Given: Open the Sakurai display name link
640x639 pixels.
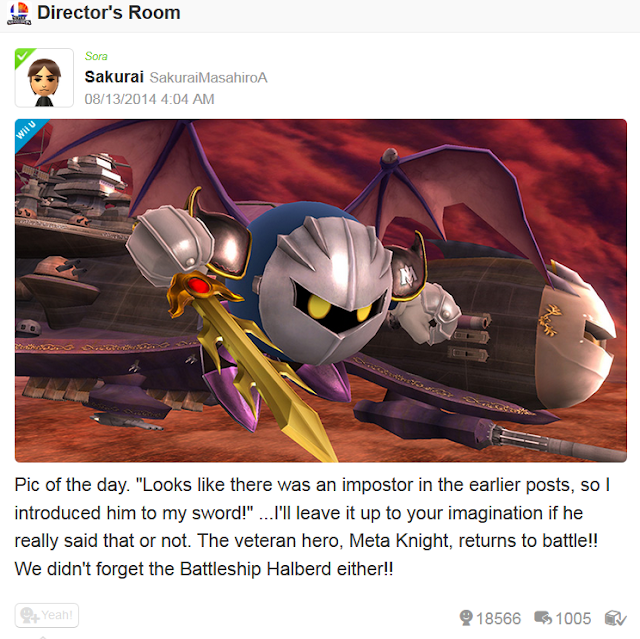Looking at the screenshot, I should 114,77.
